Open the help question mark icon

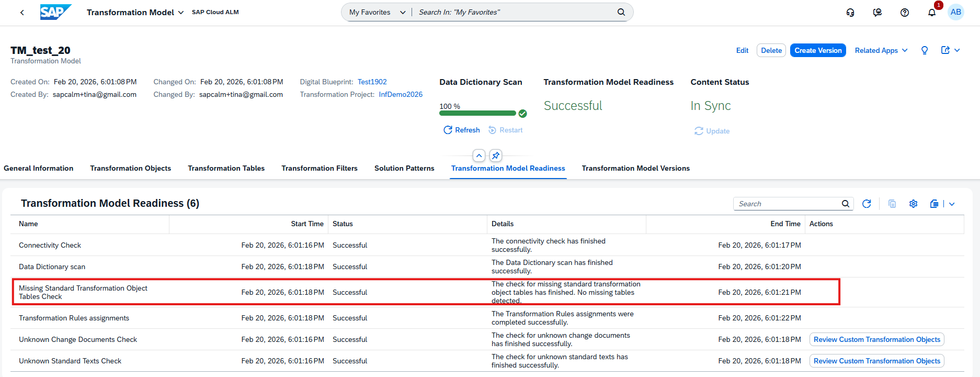[905, 13]
